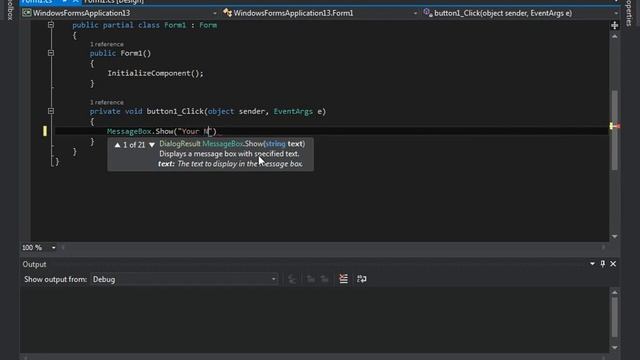Toggle word wrap in Output panel
Image resolution: width=640 pixels, height=360 pixels.
tap(361, 279)
